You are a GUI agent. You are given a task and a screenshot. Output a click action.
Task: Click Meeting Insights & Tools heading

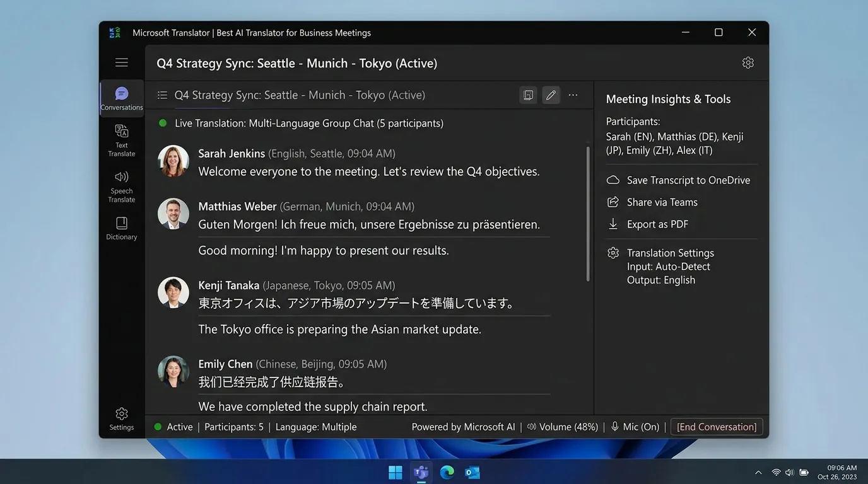tap(668, 99)
